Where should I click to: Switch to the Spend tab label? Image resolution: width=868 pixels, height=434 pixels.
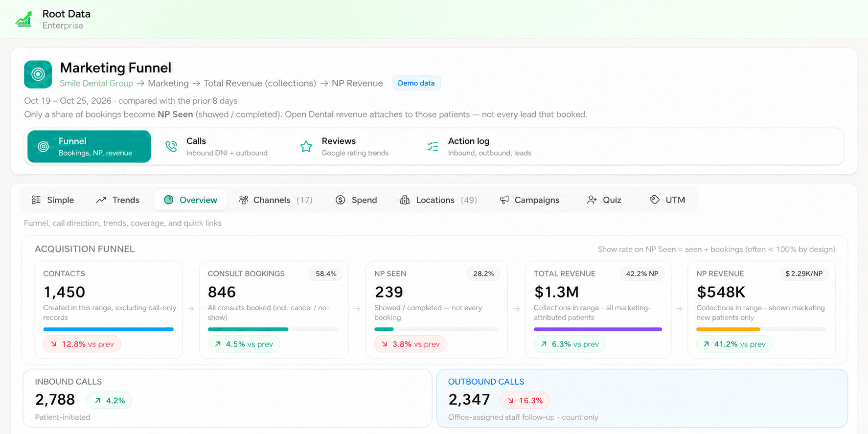365,200
